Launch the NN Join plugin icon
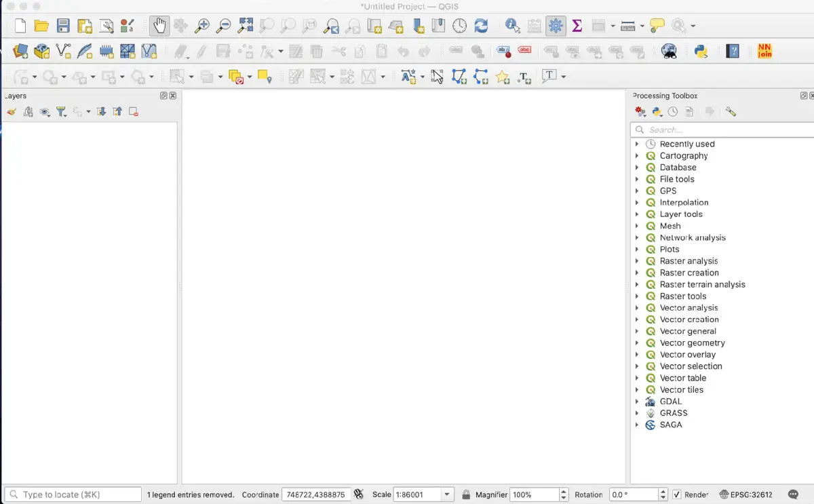Screen dimensions: 814x504 [x=764, y=51]
